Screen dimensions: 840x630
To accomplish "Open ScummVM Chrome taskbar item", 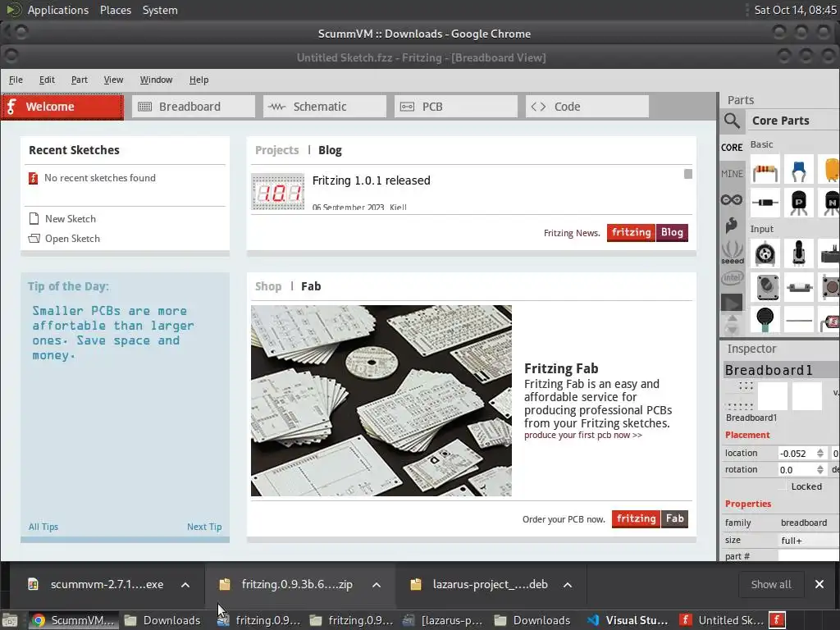I will click(x=73, y=620).
